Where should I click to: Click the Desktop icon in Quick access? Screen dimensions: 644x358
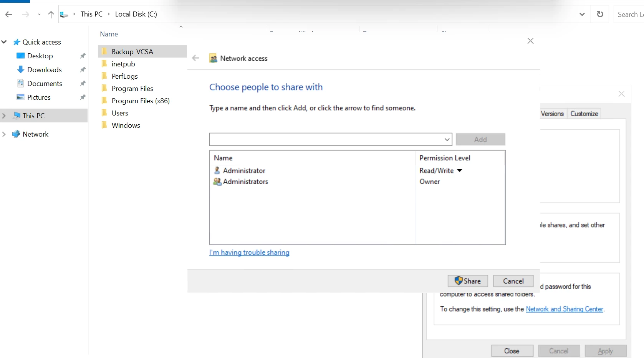coord(21,56)
